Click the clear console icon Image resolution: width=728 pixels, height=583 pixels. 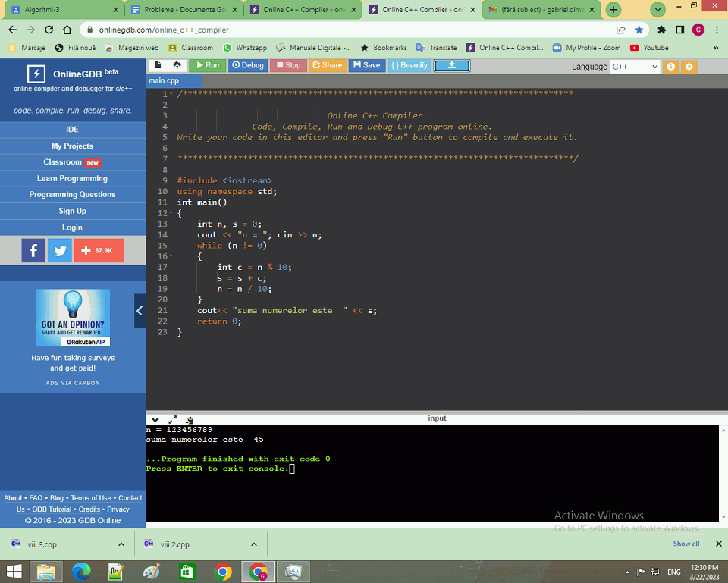[189, 419]
